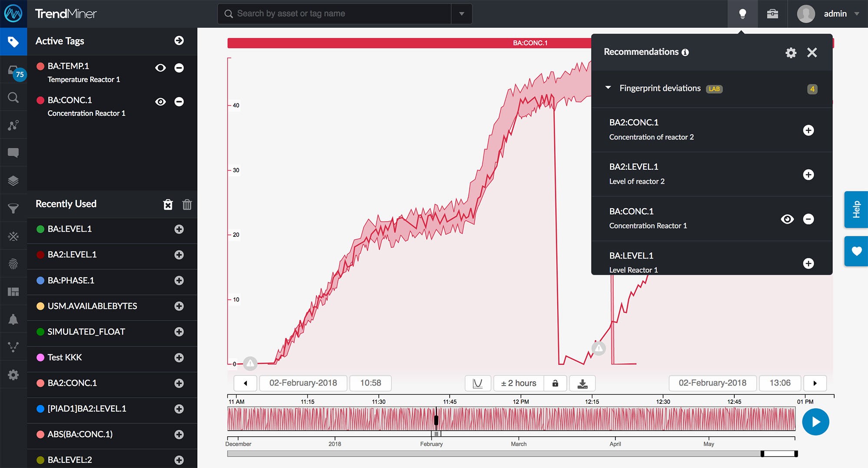Viewport: 868px width, 468px height.
Task: Open the admin user menu
Action: pos(828,14)
